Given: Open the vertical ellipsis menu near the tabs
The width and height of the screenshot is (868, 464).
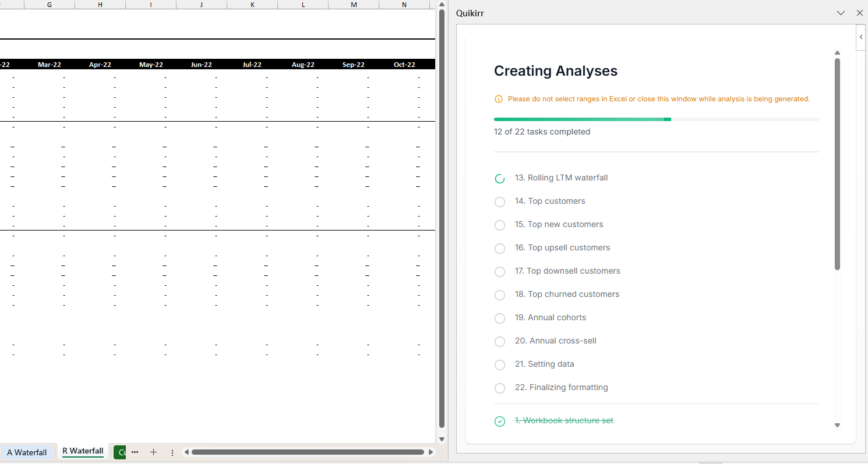Looking at the screenshot, I should (172, 452).
